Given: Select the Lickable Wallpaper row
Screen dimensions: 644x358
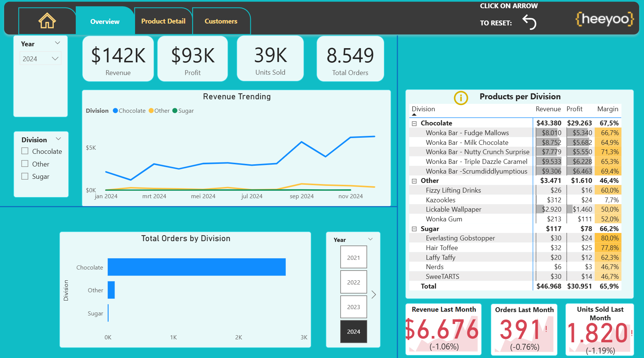Looking at the screenshot, I should (x=515, y=209).
